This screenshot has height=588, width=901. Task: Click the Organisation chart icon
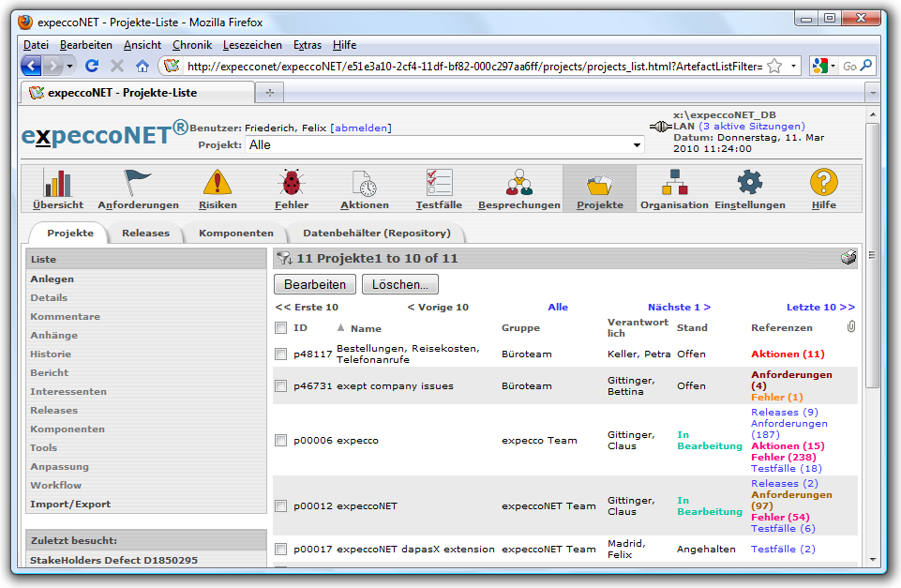673,183
